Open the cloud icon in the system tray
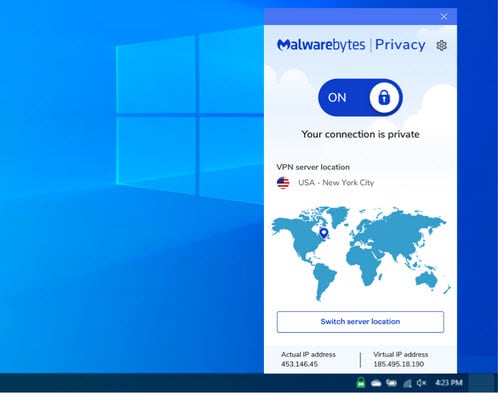498x393 pixels. (x=376, y=383)
